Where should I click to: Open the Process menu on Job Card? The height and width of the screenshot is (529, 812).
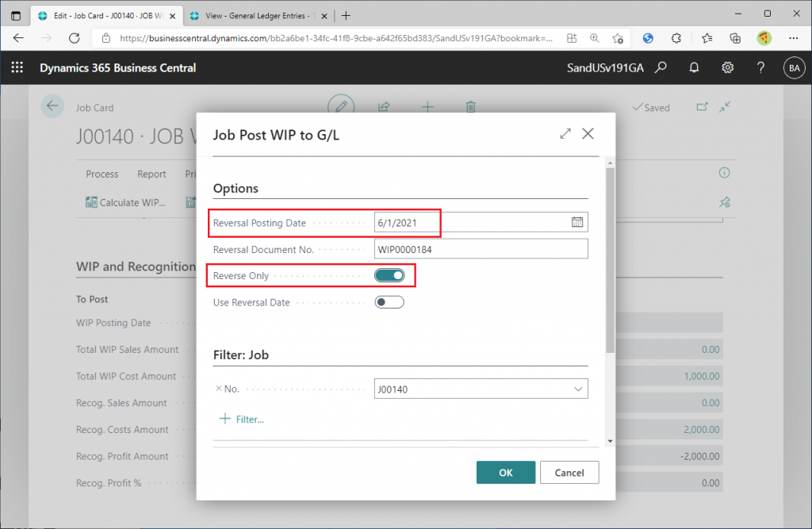(102, 174)
